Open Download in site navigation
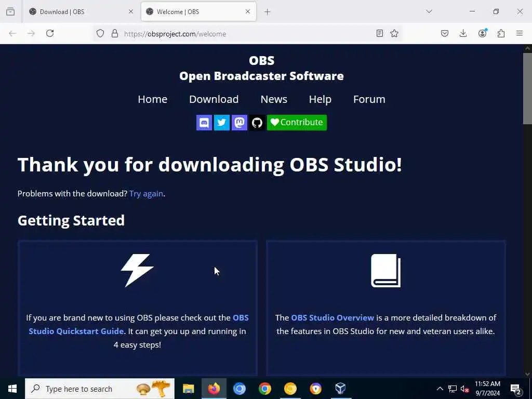 pos(214,99)
